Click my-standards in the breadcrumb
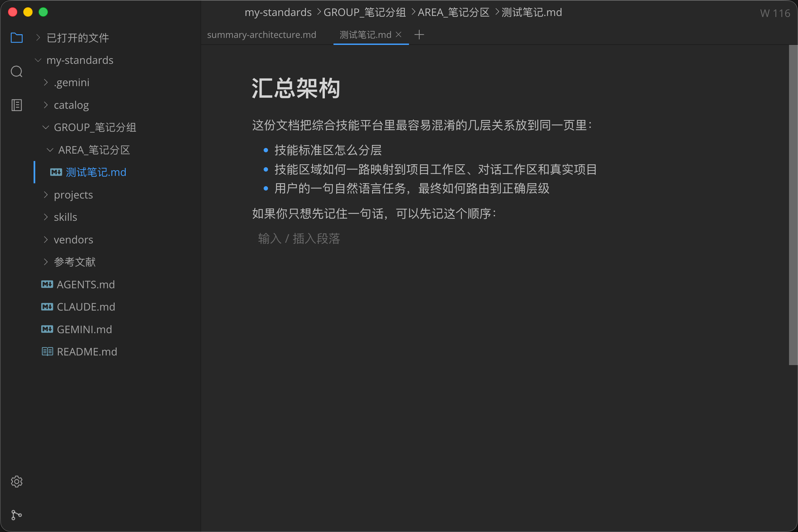Image resolution: width=798 pixels, height=532 pixels. (x=278, y=13)
